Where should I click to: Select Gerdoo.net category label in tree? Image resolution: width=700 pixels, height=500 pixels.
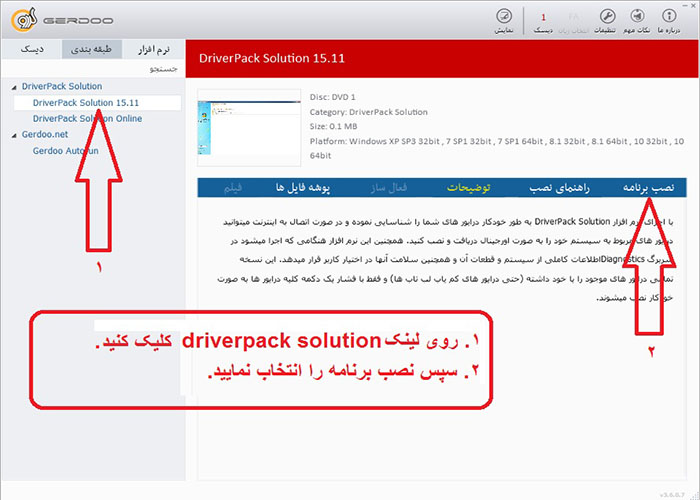click(45, 134)
